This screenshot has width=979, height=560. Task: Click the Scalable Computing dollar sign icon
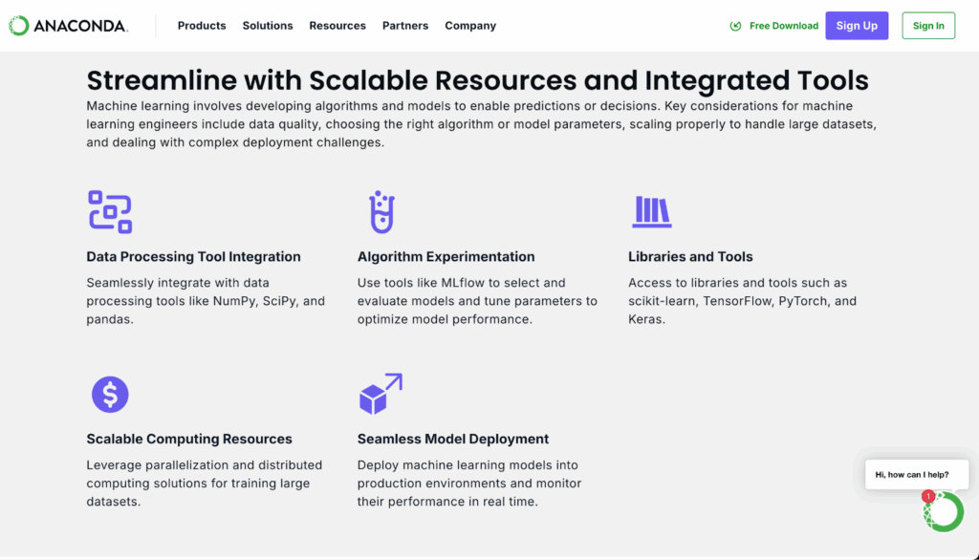110,395
